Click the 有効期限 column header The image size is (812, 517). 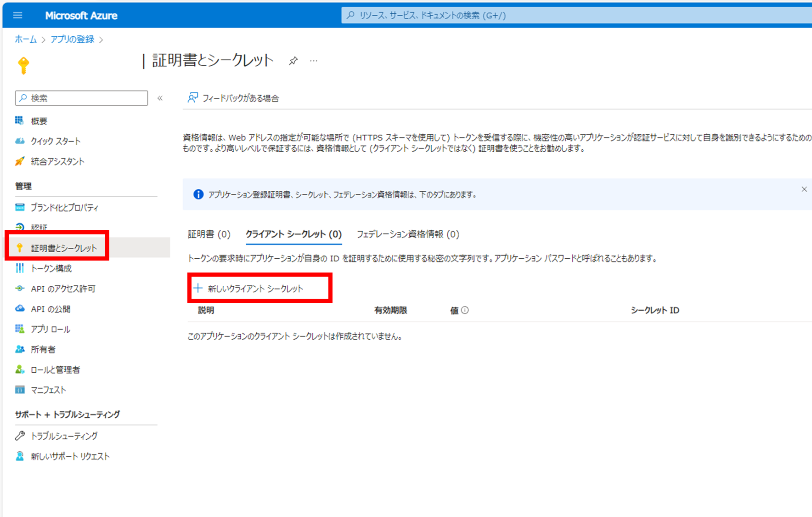tap(390, 310)
